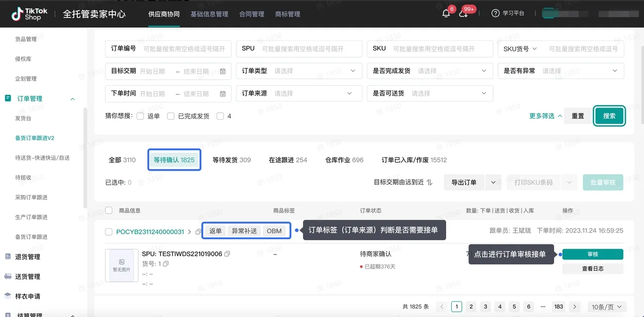Click the 搜索 search button
Screen dimensions: 644x317
click(609, 116)
